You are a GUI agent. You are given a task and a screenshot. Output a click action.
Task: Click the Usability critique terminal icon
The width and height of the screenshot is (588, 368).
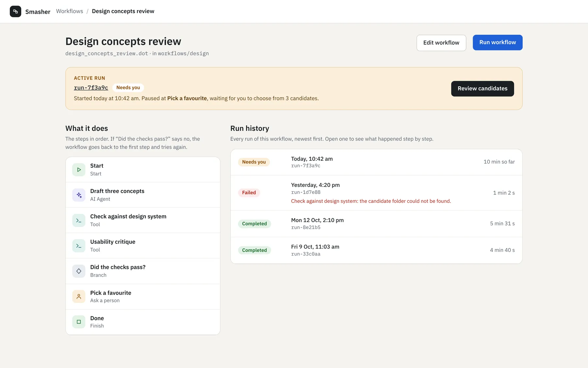[79, 246]
